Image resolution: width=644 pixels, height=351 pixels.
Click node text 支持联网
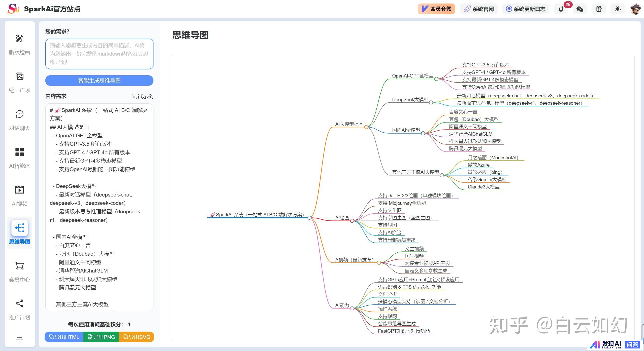tap(387, 317)
